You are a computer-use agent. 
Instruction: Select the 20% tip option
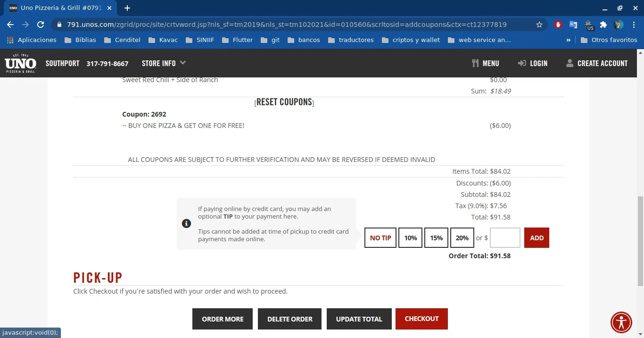[x=462, y=238]
